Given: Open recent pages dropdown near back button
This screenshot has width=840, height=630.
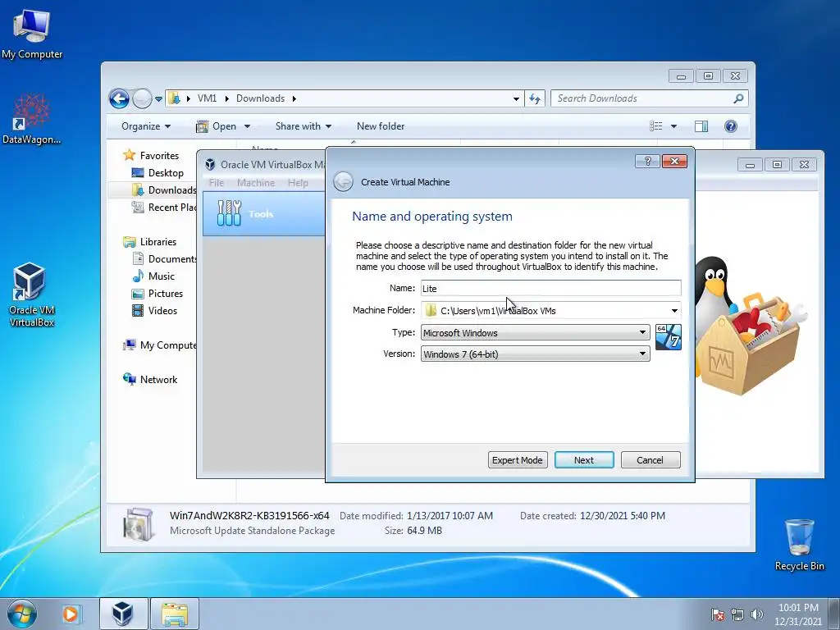Looking at the screenshot, I should pyautogui.click(x=158, y=99).
